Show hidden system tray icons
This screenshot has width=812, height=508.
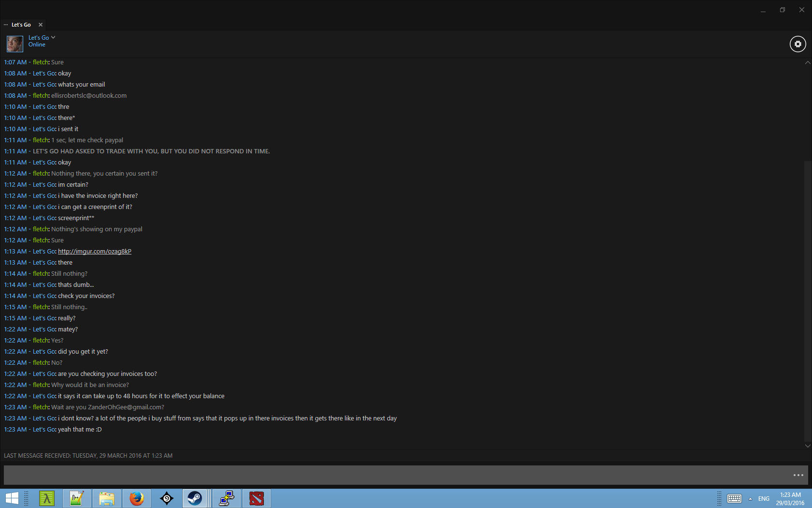click(x=750, y=498)
